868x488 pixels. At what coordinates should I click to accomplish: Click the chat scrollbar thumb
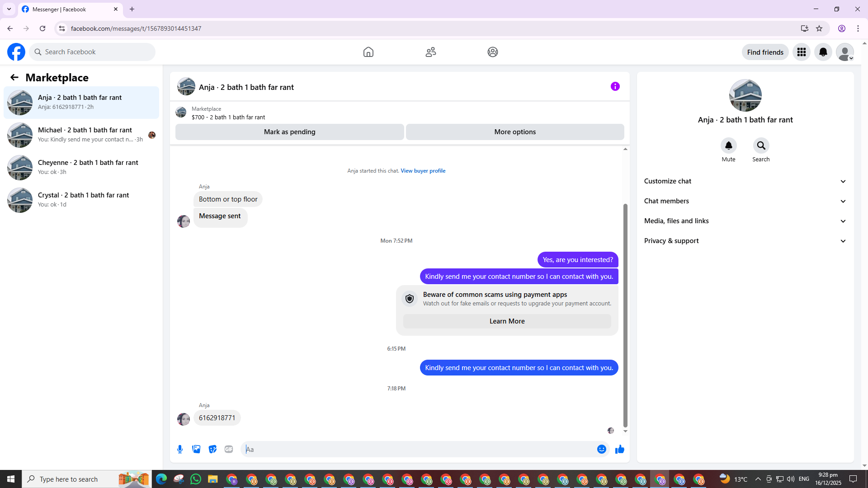tap(625, 315)
